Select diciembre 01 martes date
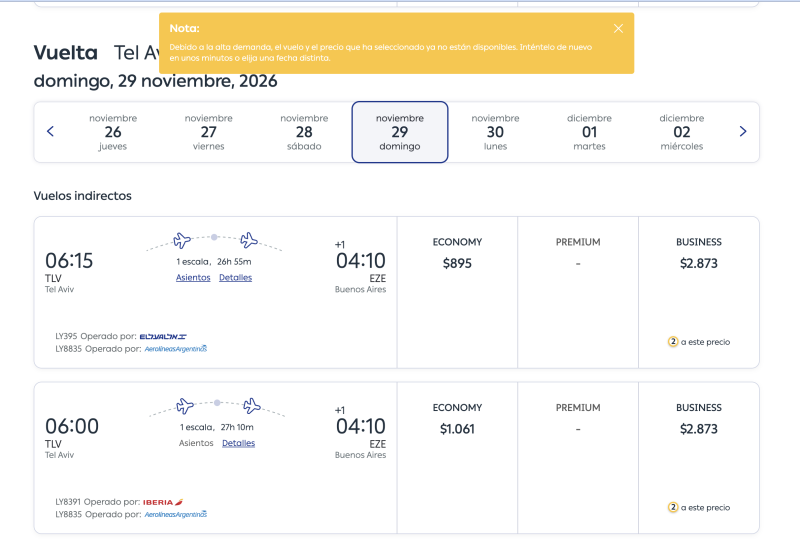This screenshot has width=800, height=543. tap(589, 132)
